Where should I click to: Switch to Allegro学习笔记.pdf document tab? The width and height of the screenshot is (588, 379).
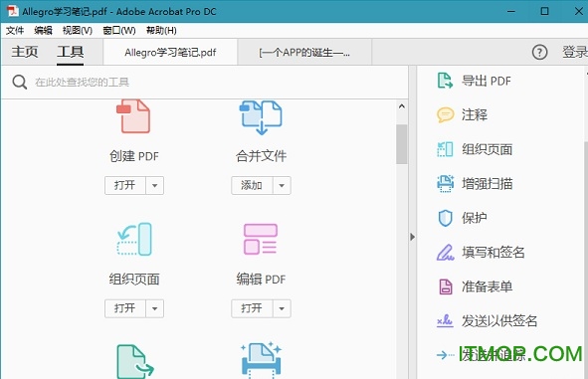[x=170, y=52]
